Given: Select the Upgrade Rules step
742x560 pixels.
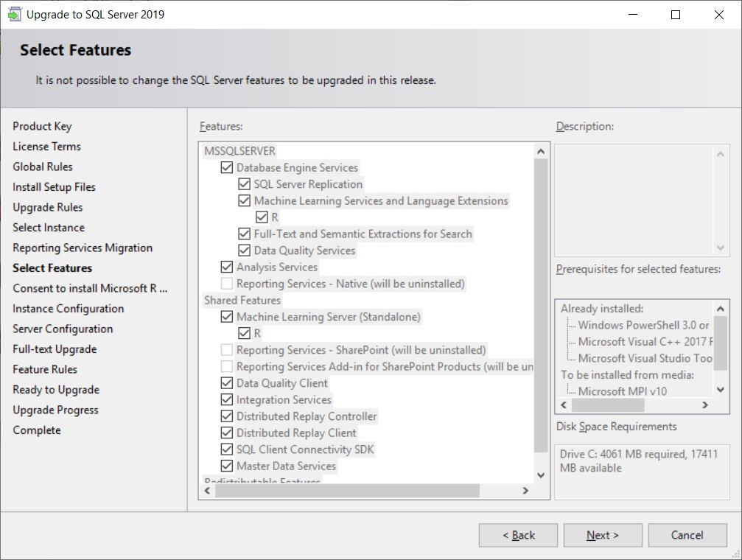Looking at the screenshot, I should pyautogui.click(x=48, y=207).
